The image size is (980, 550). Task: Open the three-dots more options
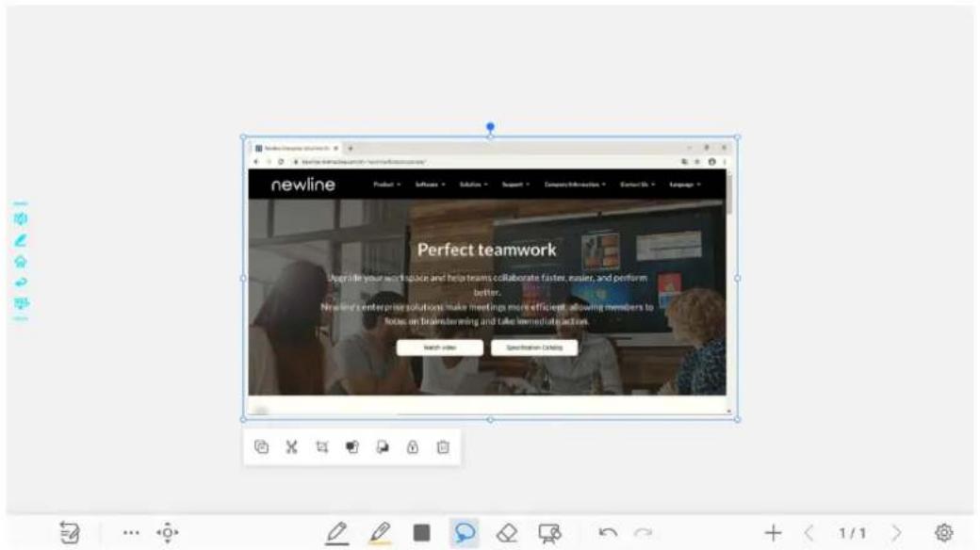pyautogui.click(x=131, y=532)
